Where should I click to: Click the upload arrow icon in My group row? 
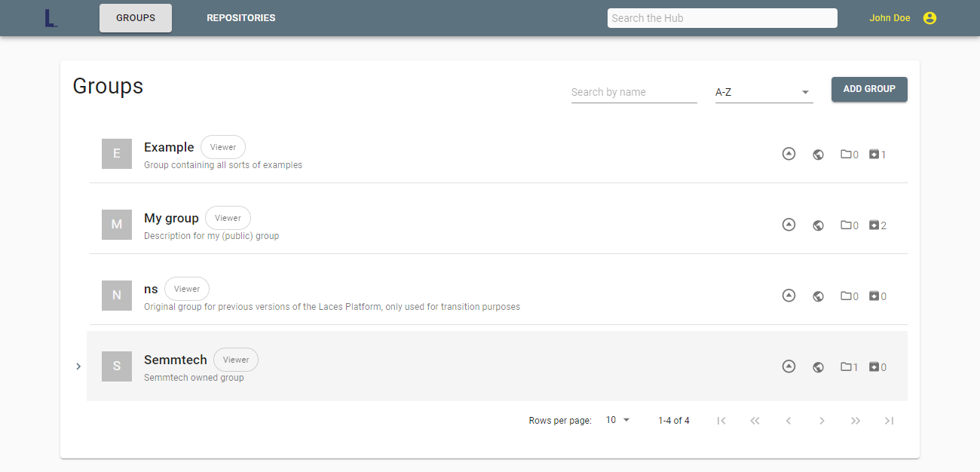pos(789,225)
